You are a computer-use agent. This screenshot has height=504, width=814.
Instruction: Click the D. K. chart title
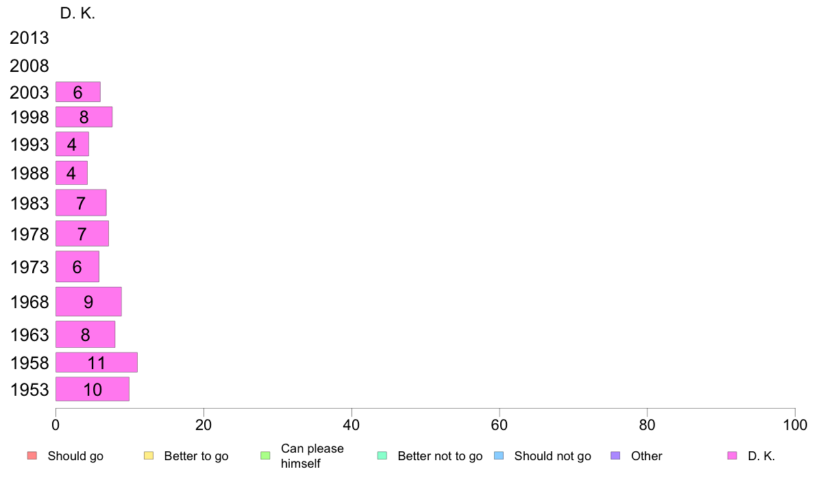[x=77, y=13]
